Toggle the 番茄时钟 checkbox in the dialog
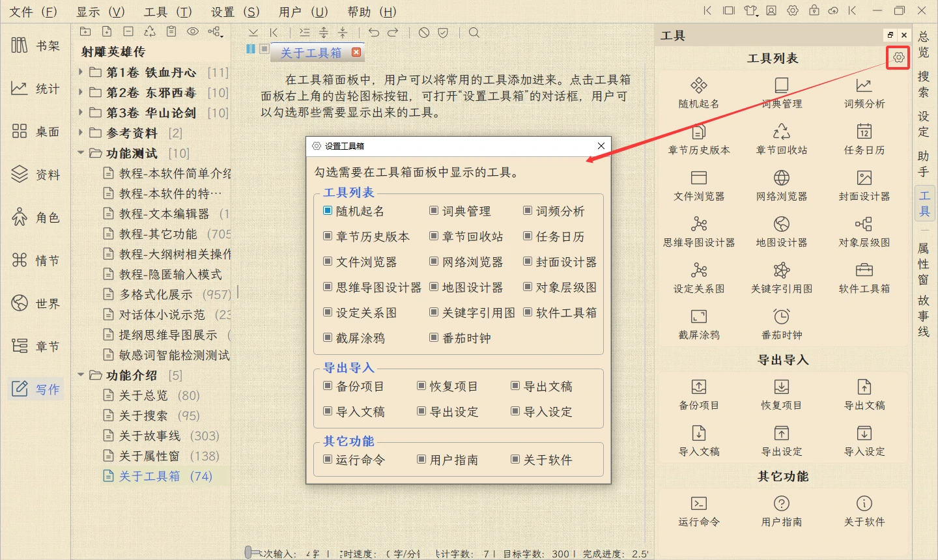938x560 pixels. [434, 338]
